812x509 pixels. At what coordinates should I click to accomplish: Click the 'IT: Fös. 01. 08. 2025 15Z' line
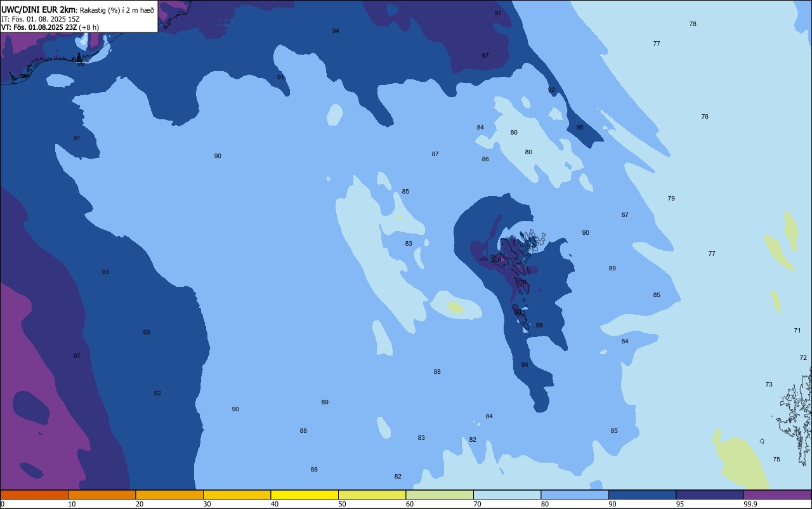coord(41,19)
